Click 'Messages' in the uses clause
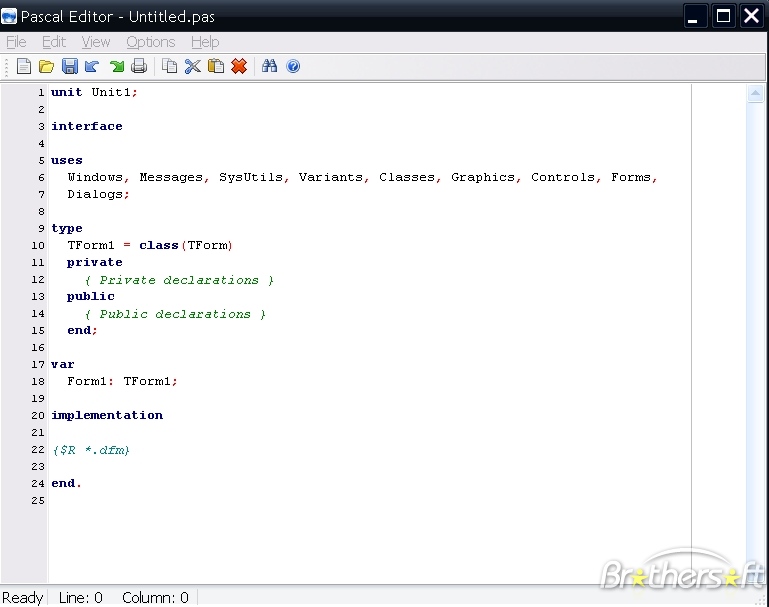 (x=171, y=177)
